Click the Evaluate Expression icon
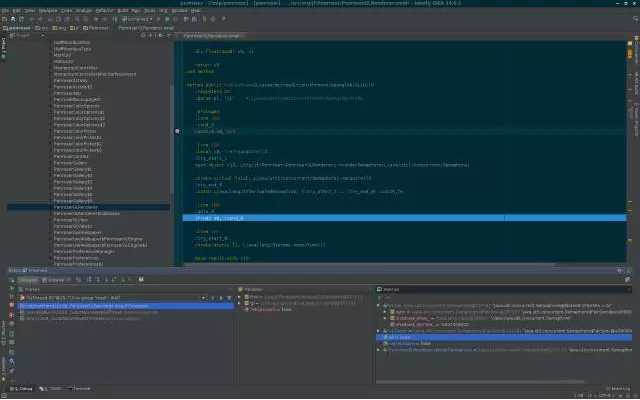This screenshot has height=400, width=640. 141,280
